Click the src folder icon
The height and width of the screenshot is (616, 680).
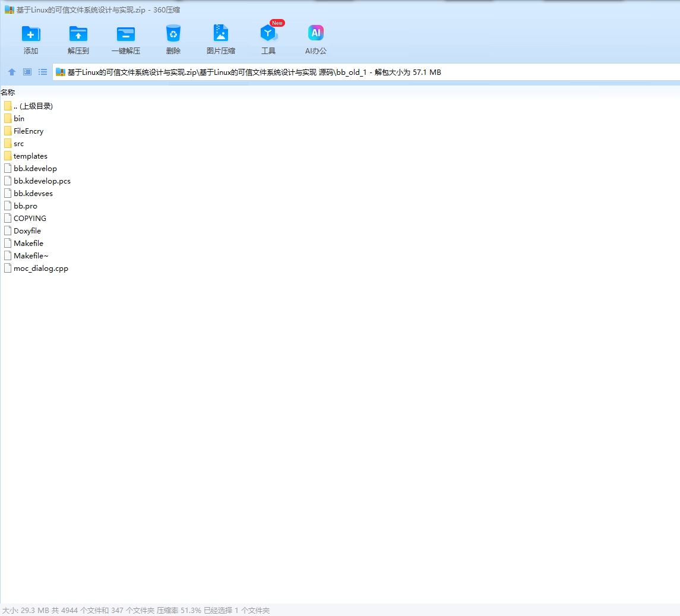(x=8, y=144)
